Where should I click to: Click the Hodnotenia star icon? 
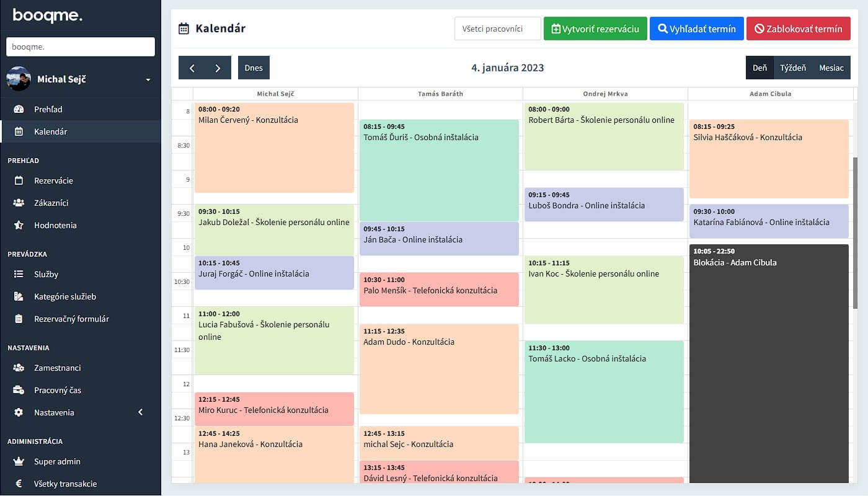coord(19,225)
